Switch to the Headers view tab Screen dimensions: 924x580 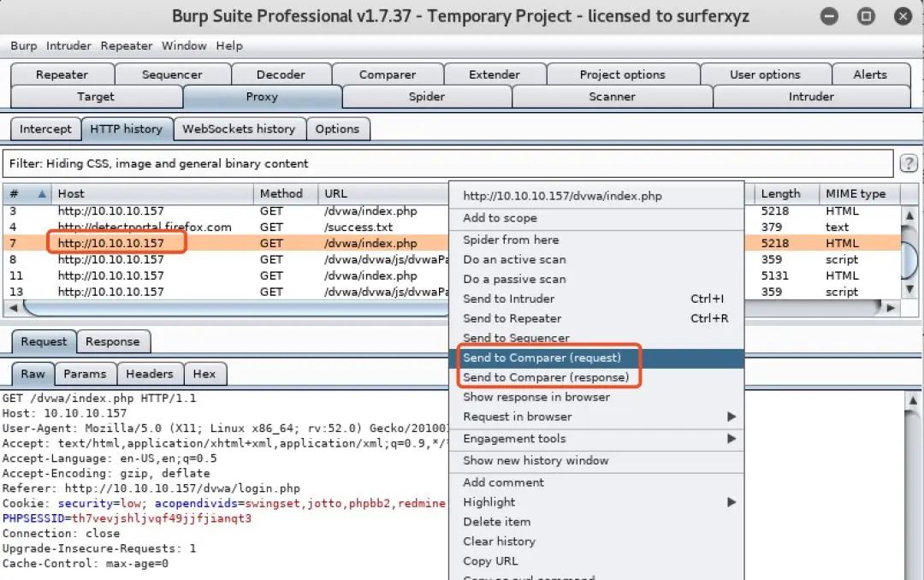point(150,374)
